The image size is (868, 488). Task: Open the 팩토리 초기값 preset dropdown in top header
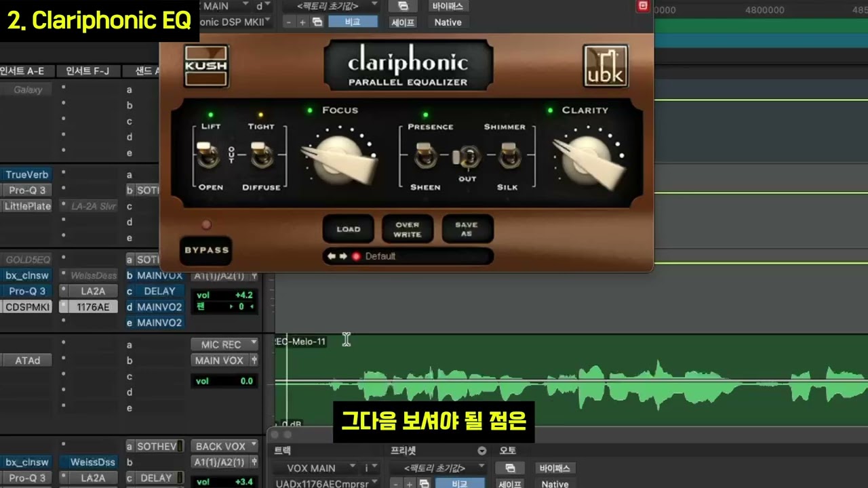[328, 6]
